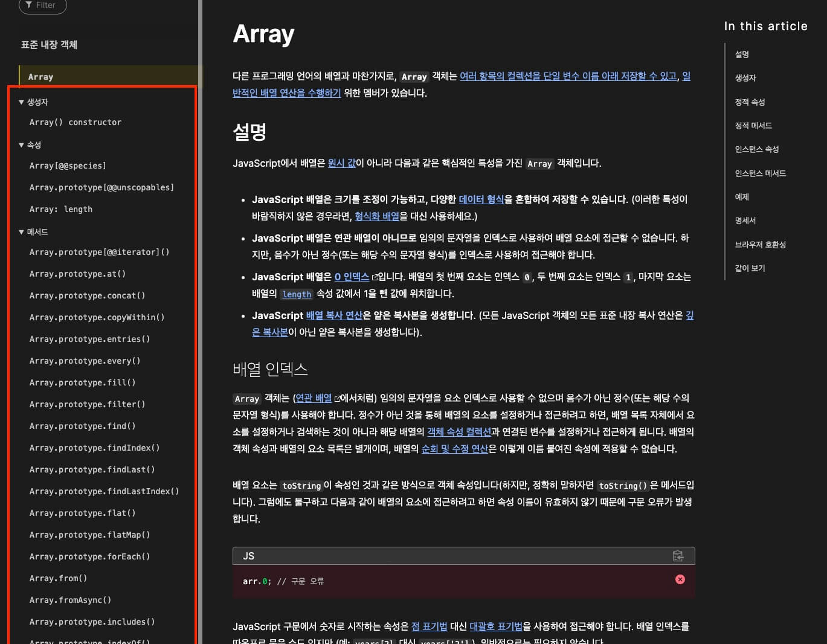Click the funnel icon in the Filter box
This screenshot has height=644, width=827.
point(28,5)
